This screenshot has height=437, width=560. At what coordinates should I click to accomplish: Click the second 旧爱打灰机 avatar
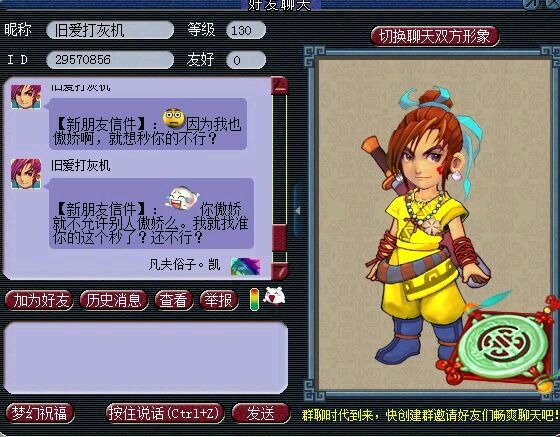pos(26,174)
